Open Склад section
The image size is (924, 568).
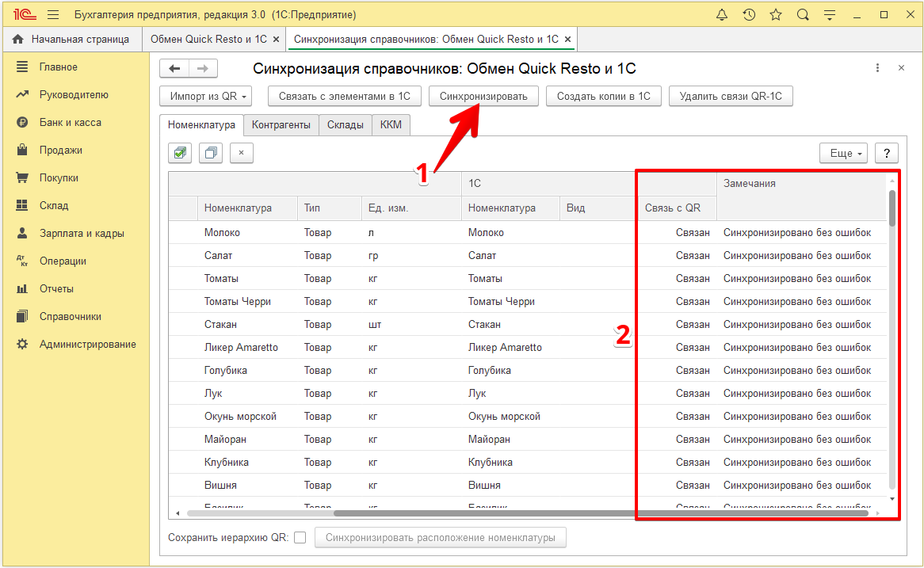point(54,206)
